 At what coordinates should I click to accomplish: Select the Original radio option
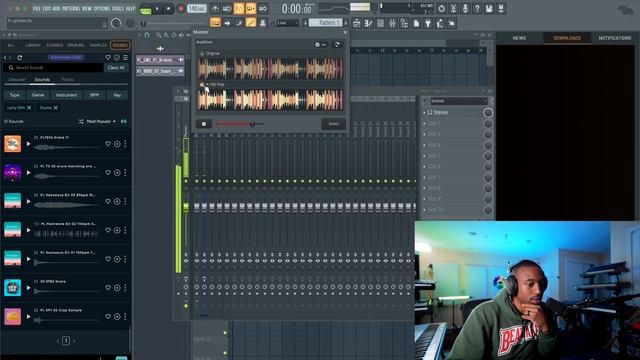pos(202,53)
